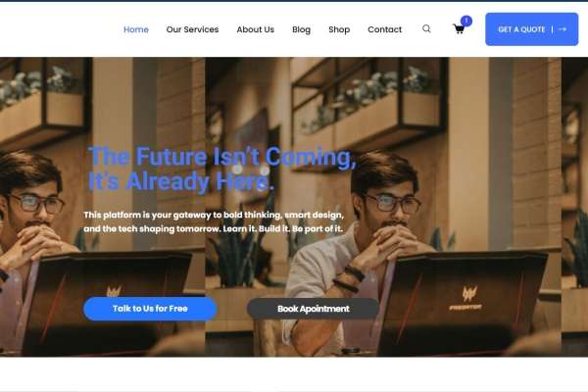Viewport: 588px width, 392px height.
Task: Click the Get a Quote button
Action: click(532, 29)
